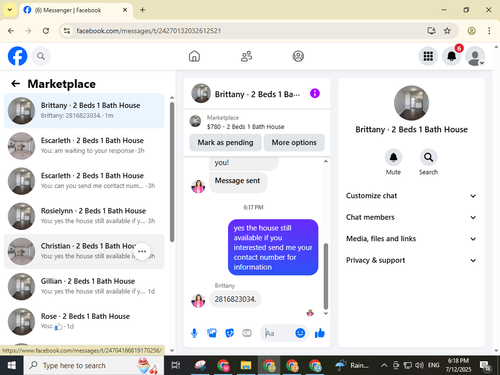The image size is (500, 375).
Task: Open the profile circle icon in center nav
Action: pyautogui.click(x=298, y=56)
